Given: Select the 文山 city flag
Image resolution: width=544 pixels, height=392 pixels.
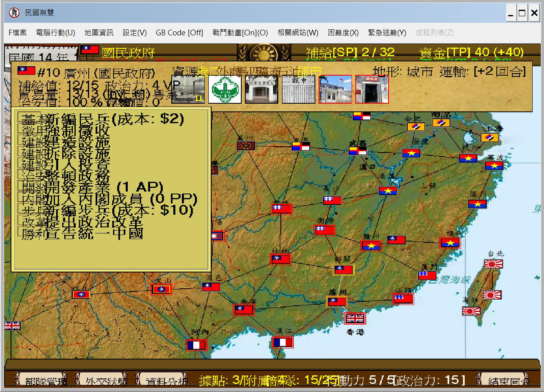Looking at the screenshot, I should (162, 290).
